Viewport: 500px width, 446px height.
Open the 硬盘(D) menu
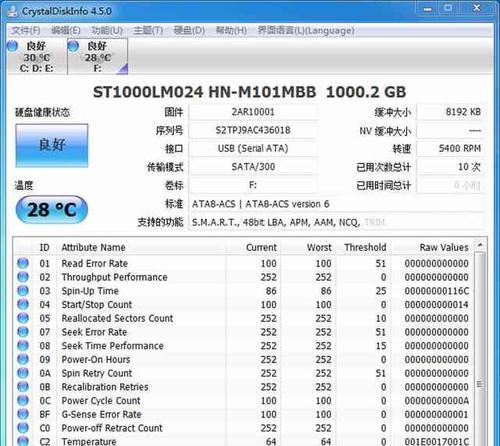click(x=189, y=31)
